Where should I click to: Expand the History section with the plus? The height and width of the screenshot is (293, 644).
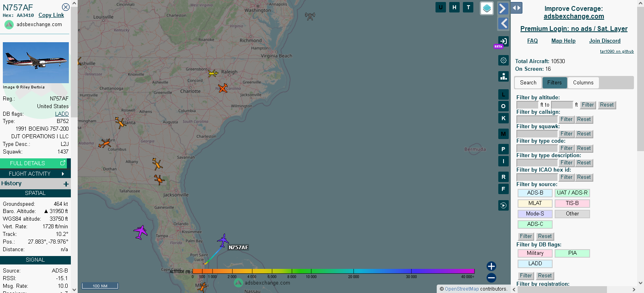[66, 184]
